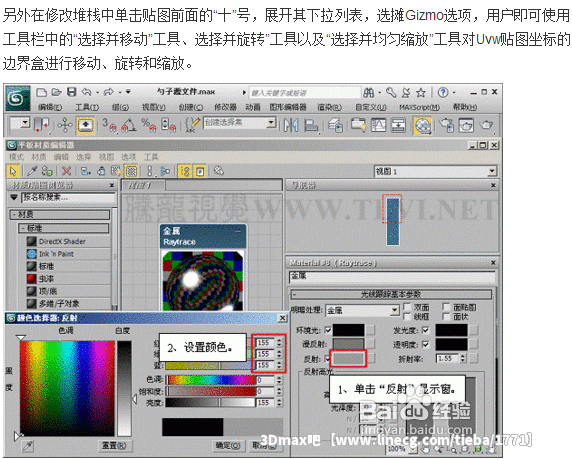Viewport: 572px width, 459px height.
Task: Open the Material Editor icon highlighted in yellow
Action: click(x=422, y=126)
